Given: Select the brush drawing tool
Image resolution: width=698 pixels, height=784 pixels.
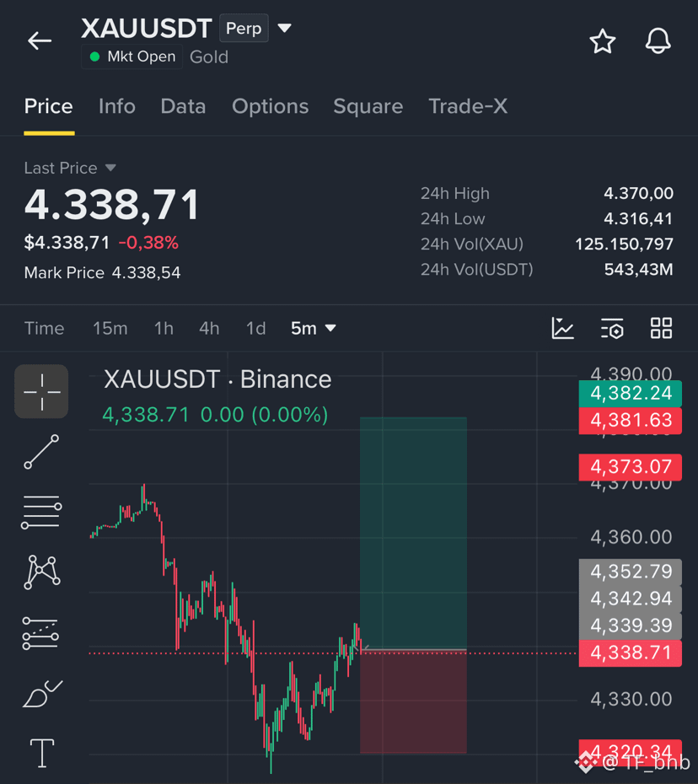Looking at the screenshot, I should tap(42, 694).
